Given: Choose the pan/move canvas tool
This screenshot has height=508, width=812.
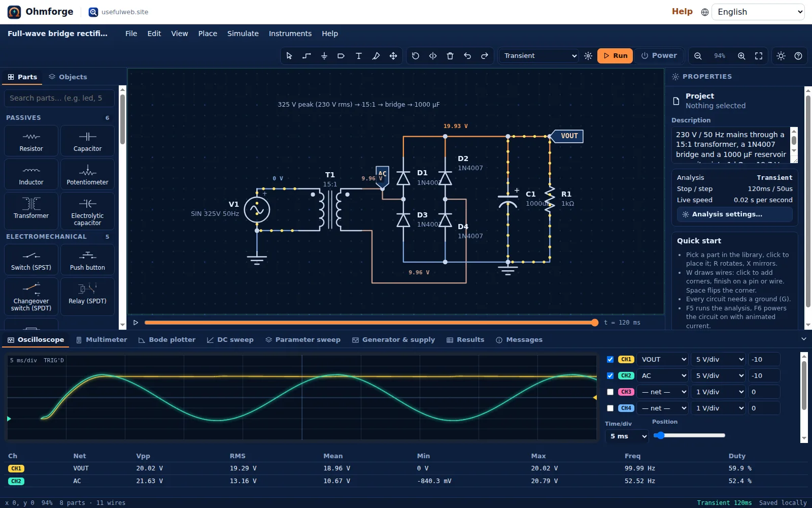Looking at the screenshot, I should pyautogui.click(x=393, y=56).
